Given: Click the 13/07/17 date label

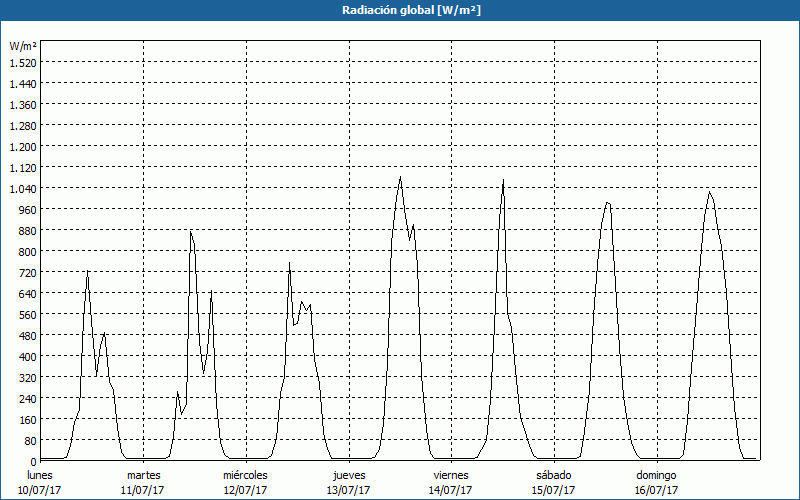Looking at the screenshot, I should click(348, 490).
